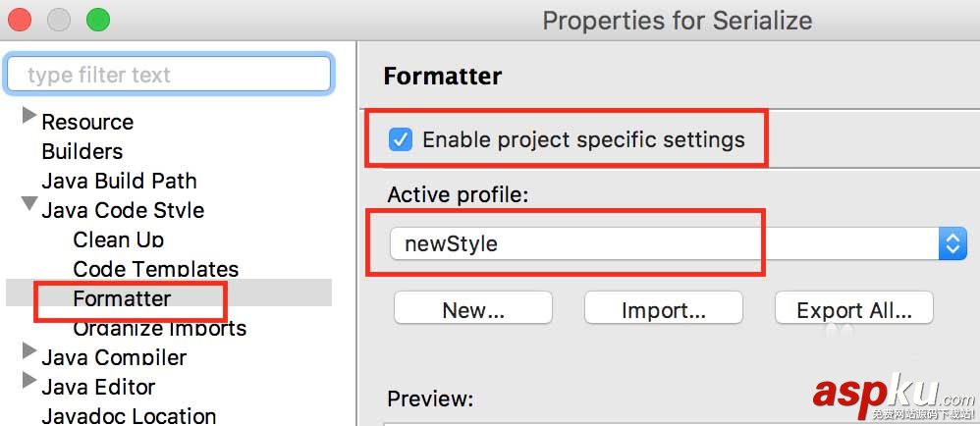Image resolution: width=980 pixels, height=426 pixels.
Task: Select Java Build Path item
Action: (x=119, y=181)
